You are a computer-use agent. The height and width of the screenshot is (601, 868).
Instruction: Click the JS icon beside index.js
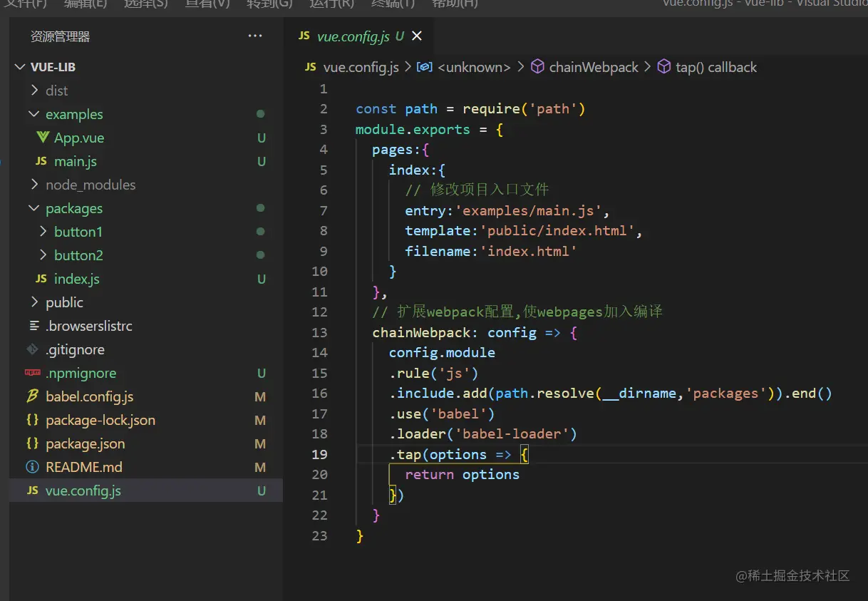(x=41, y=279)
